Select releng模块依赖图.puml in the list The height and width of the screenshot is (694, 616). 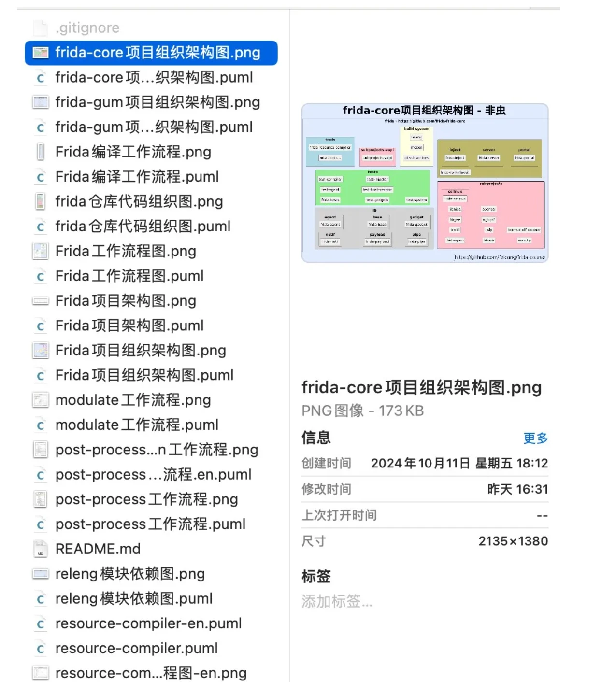(134, 599)
